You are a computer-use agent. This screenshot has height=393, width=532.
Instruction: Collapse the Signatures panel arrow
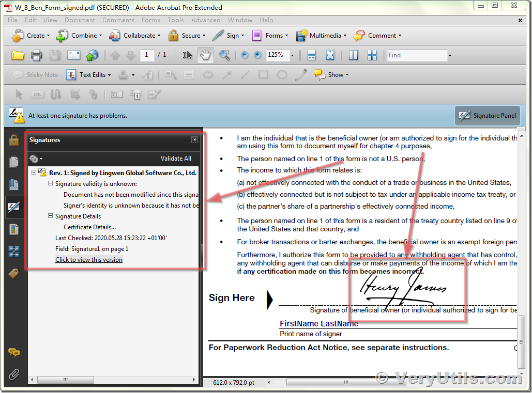click(x=194, y=139)
